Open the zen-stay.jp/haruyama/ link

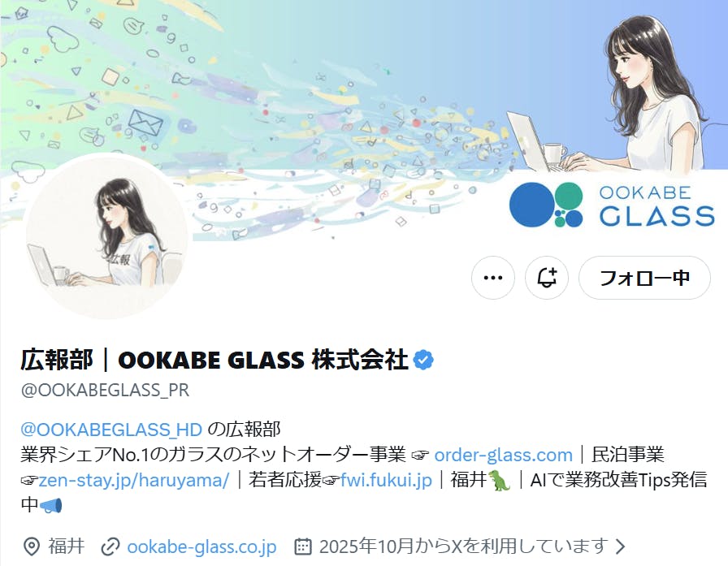pyautogui.click(x=134, y=480)
